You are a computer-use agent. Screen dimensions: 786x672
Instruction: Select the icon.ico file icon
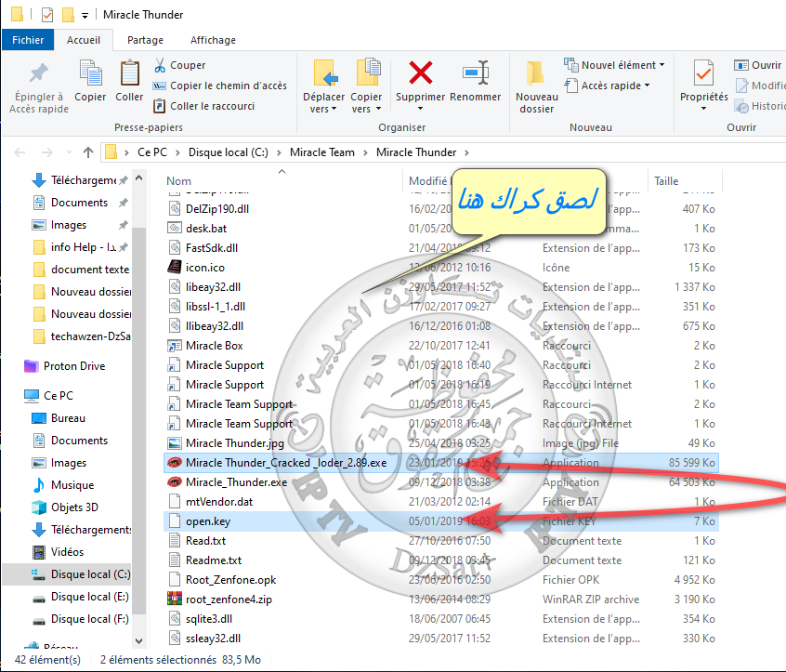[174, 267]
